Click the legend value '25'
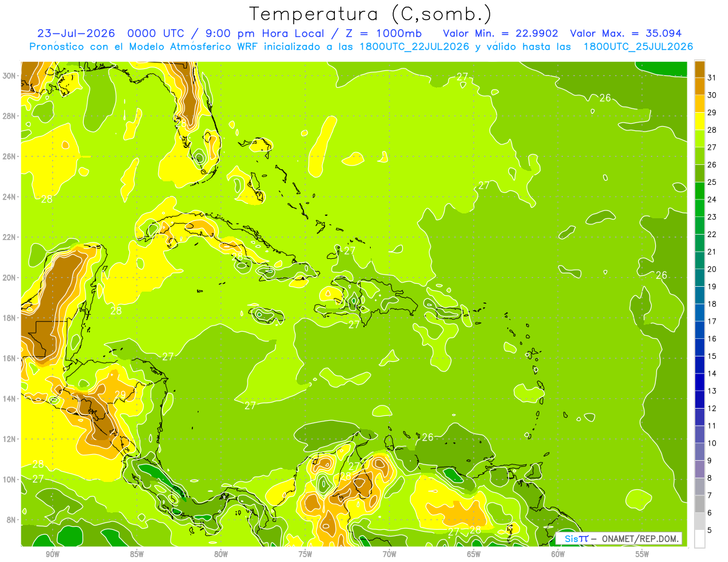The width and height of the screenshot is (728, 562). pos(712,182)
